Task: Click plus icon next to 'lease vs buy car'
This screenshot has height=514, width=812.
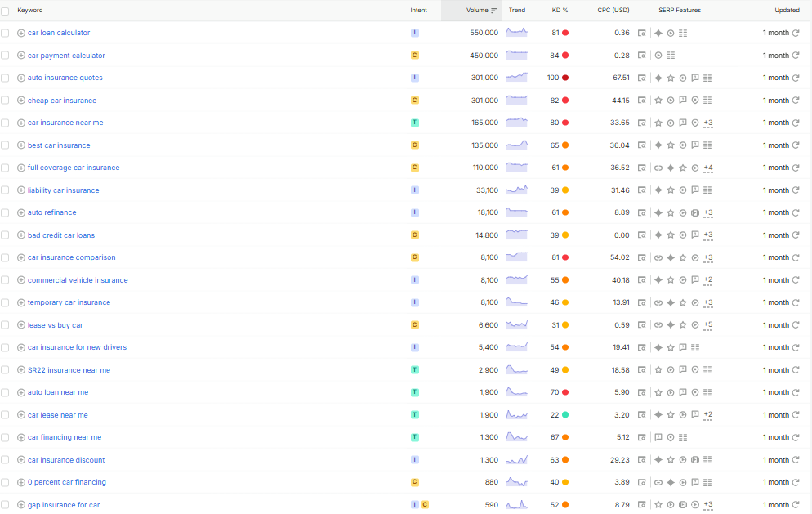Action: [21, 325]
